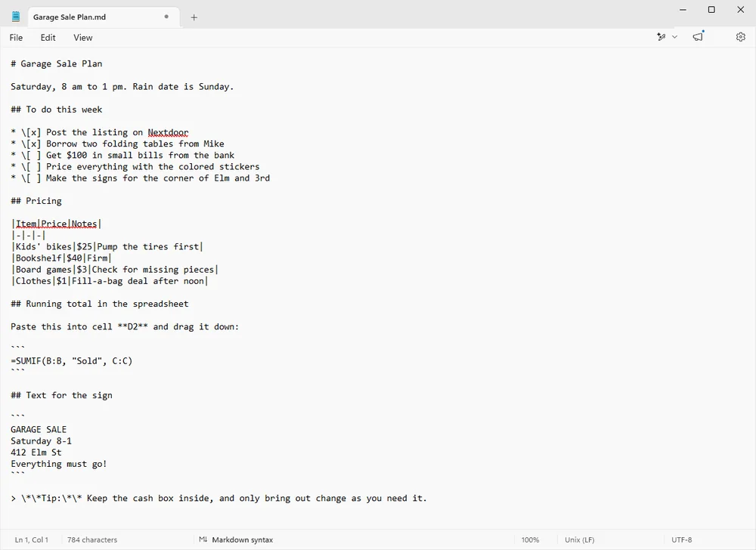Click Unix (LF) line ending indicator
This screenshot has height=550, width=756.
(580, 540)
